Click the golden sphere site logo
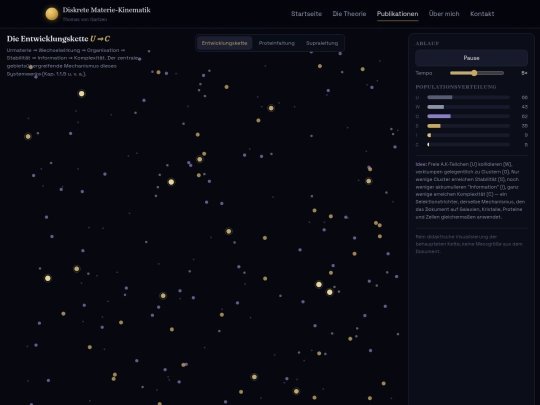The width and height of the screenshot is (540, 405). pyautogui.click(x=52, y=14)
